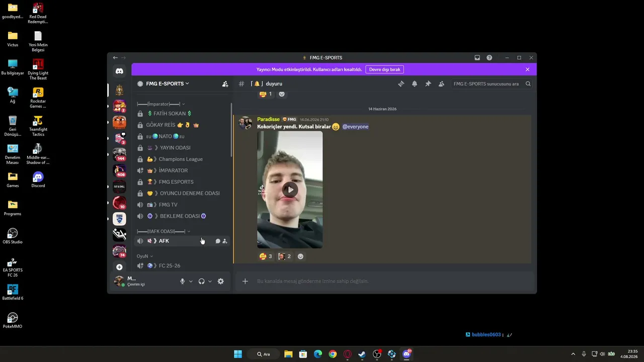Go back using the left arrow
This screenshot has width=644, height=362.
click(x=115, y=58)
